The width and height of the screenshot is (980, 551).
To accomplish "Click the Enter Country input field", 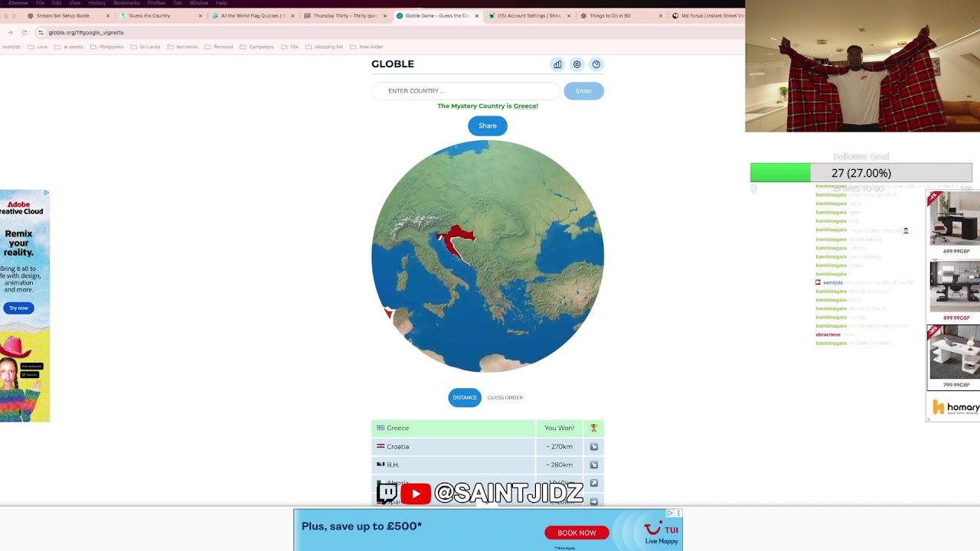I will (465, 91).
